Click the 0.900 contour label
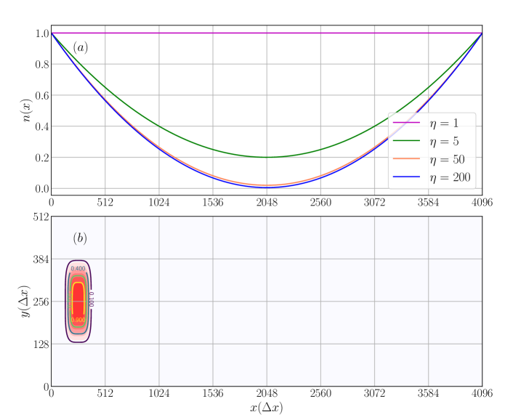513x420 pixels. [x=78, y=320]
